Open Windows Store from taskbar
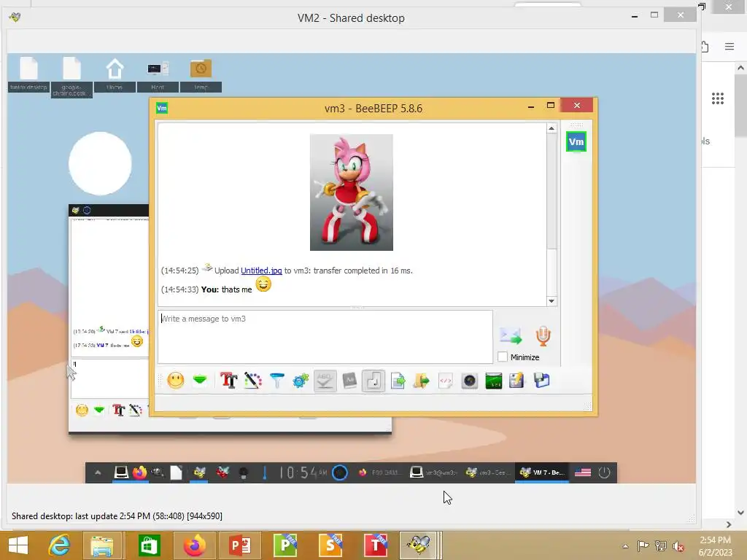The width and height of the screenshot is (747, 560). pyautogui.click(x=149, y=545)
